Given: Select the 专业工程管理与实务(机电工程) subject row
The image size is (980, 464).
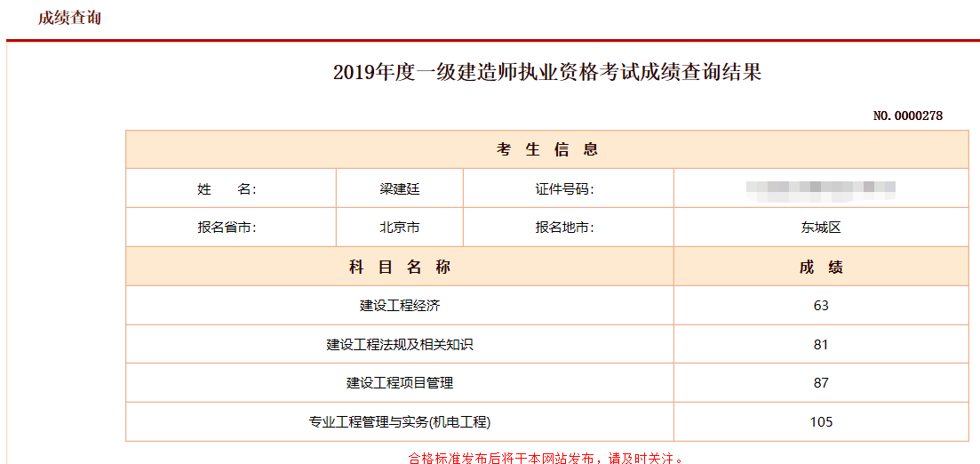Looking at the screenshot, I should [x=399, y=422].
